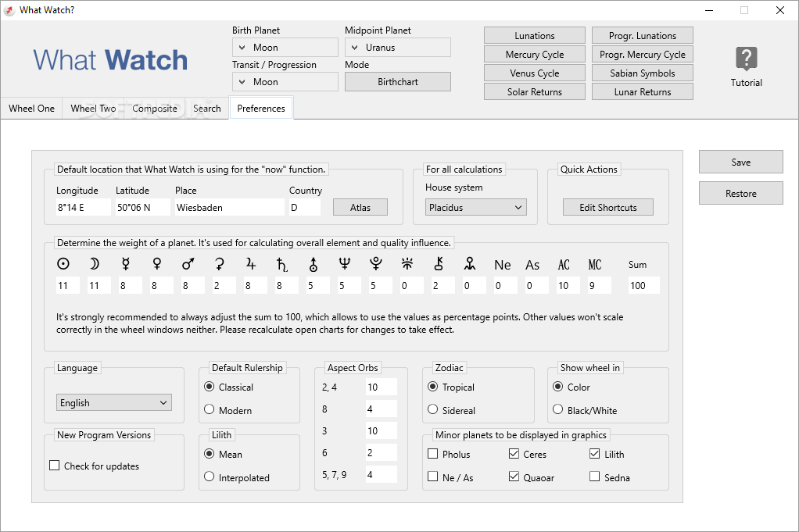Open Lunations
Viewport: 799px width, 532px height.
click(535, 36)
